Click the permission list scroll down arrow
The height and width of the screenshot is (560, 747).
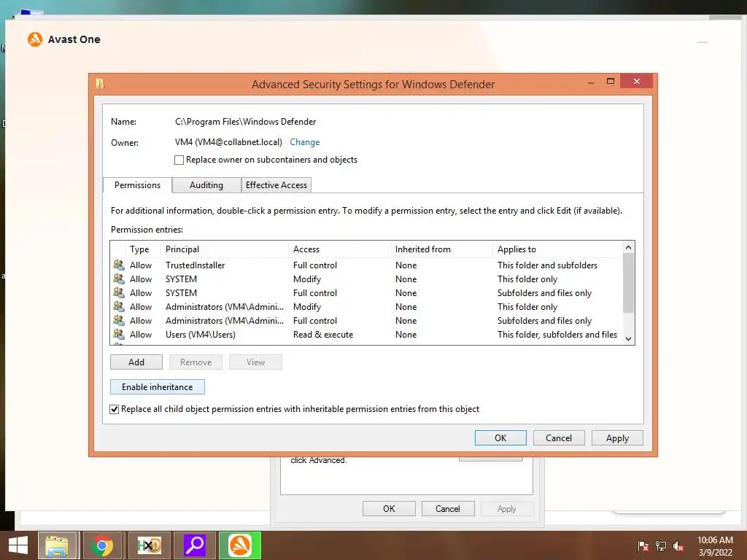pos(628,338)
